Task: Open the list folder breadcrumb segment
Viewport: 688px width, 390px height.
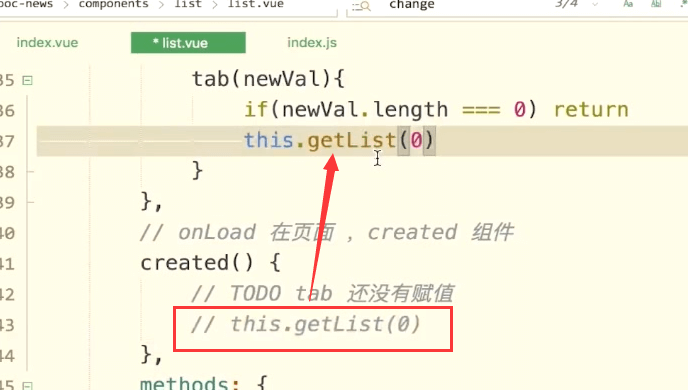Action: point(188,4)
